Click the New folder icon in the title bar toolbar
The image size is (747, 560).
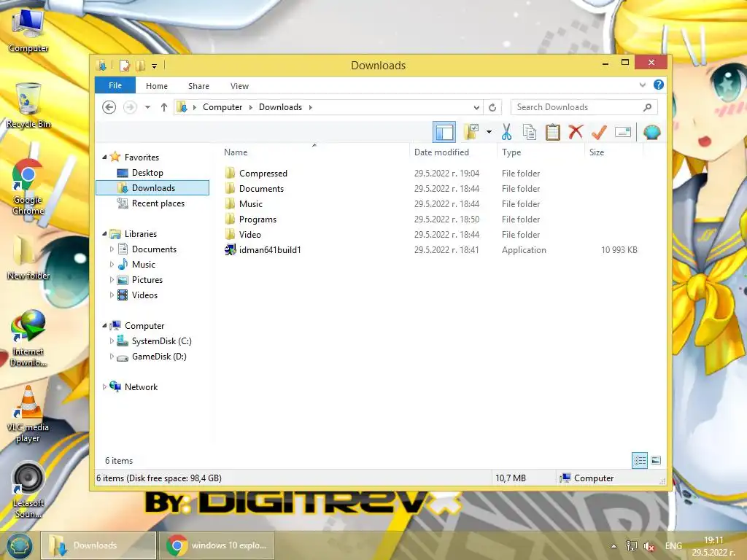(x=140, y=65)
